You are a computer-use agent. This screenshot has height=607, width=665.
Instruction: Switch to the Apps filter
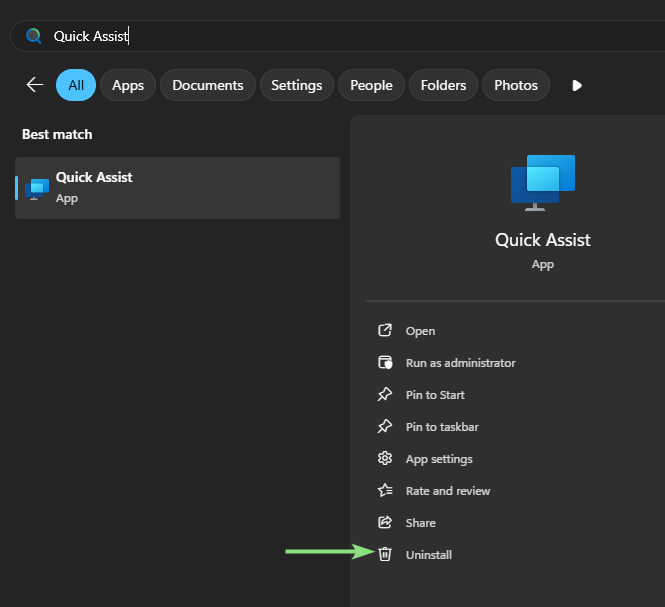point(128,85)
